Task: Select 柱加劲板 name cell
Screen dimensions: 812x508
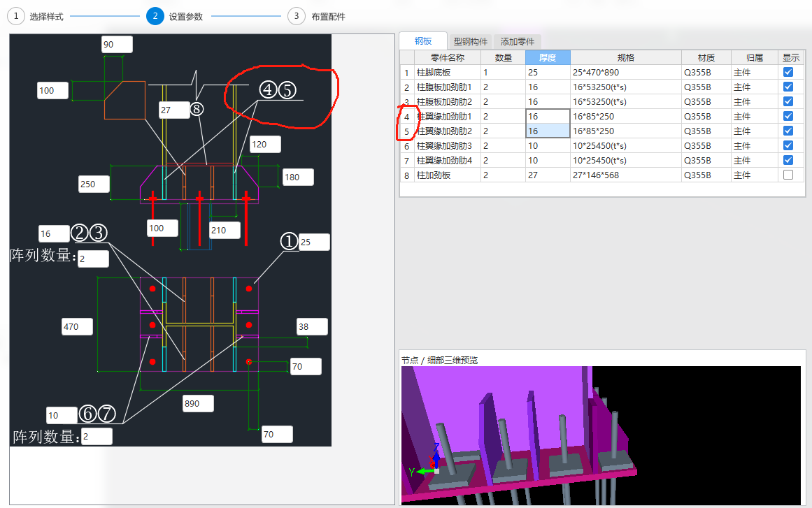Action: (448, 175)
